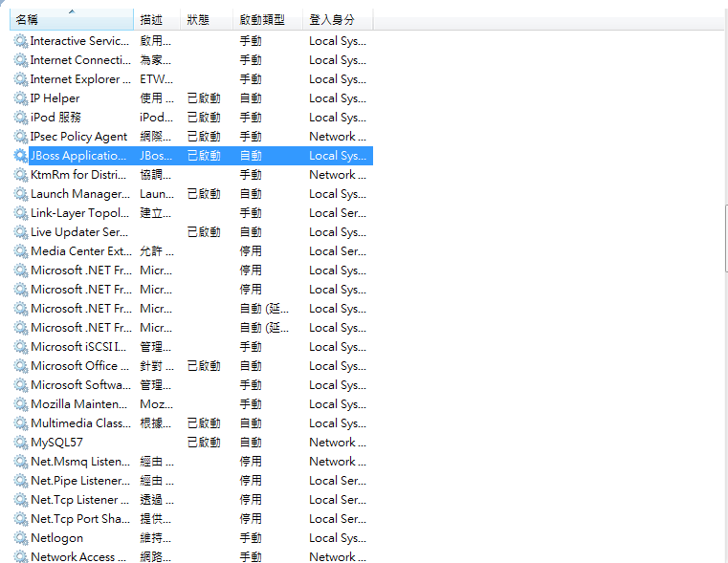
Task: Select the Net.Tcp Listener service name
Action: point(79,500)
